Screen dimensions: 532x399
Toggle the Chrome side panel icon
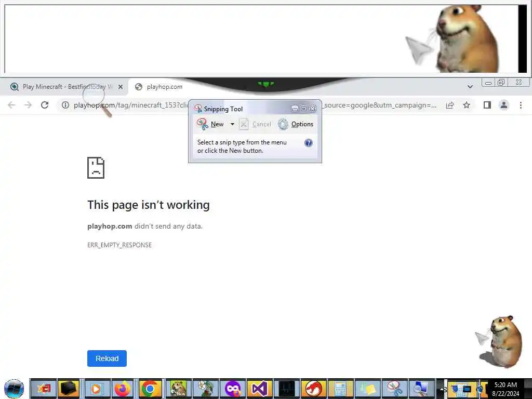click(487, 105)
